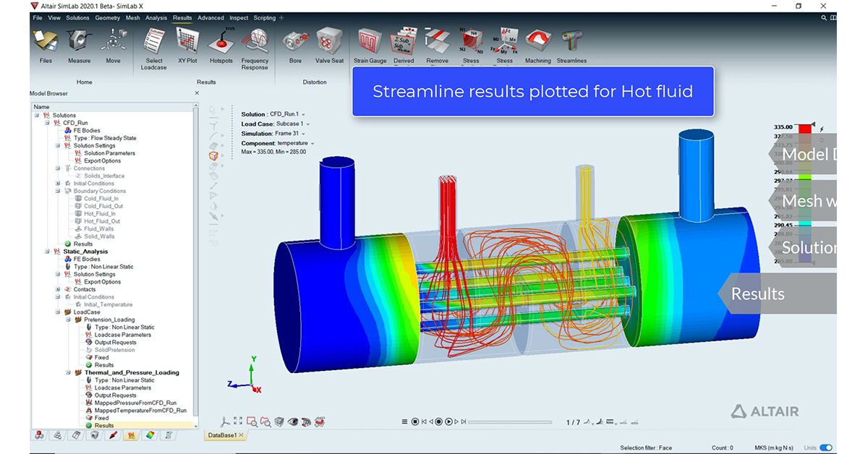Activate the Move tool

(113, 46)
